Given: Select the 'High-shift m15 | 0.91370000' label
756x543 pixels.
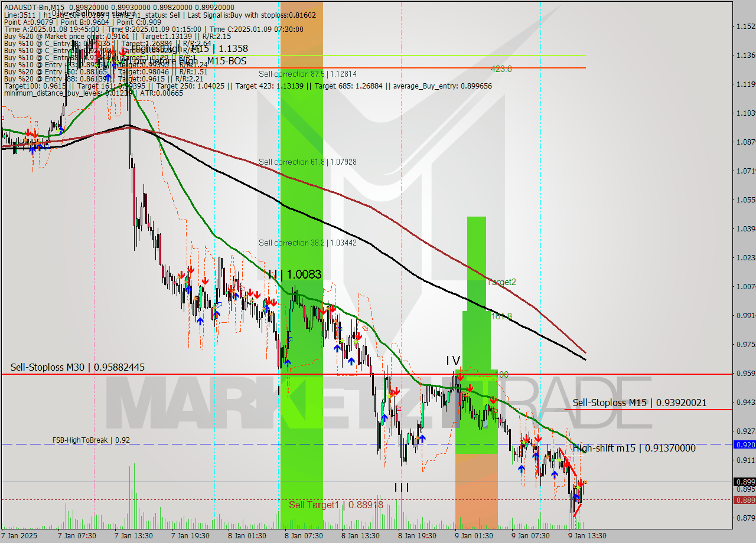Looking at the screenshot, I should click(x=634, y=448).
